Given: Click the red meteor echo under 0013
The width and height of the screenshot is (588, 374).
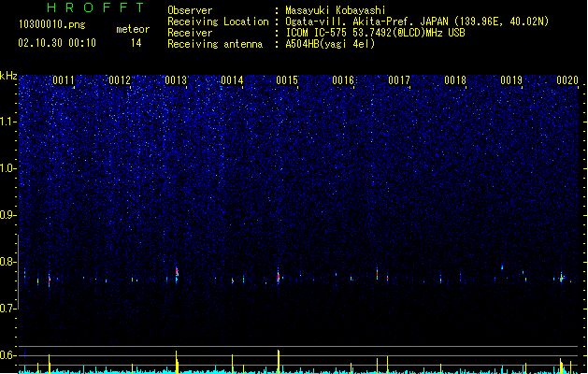Looking at the screenshot, I should pos(177,275).
